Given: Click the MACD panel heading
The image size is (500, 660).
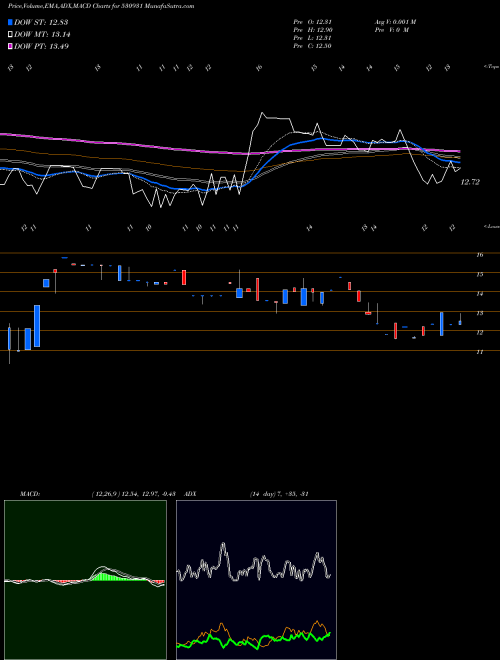Looking at the screenshot, I should click(29, 494).
